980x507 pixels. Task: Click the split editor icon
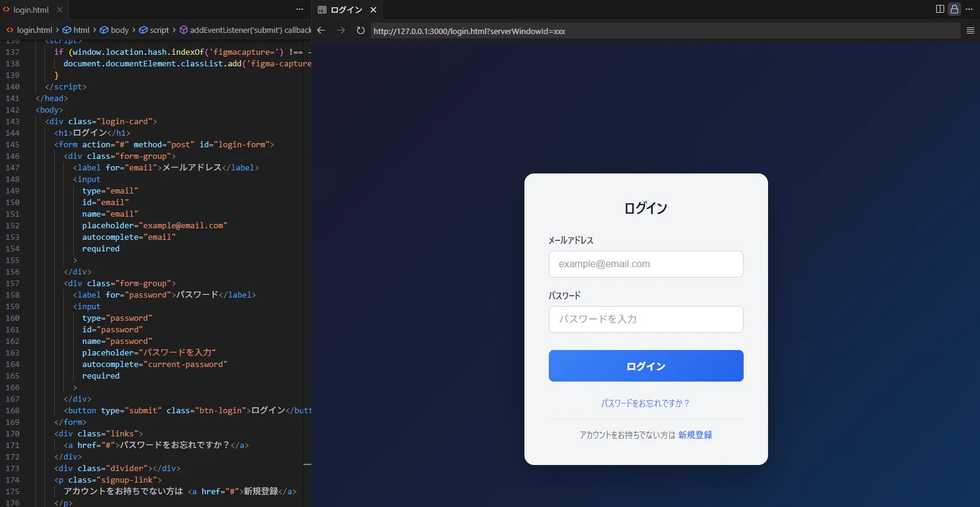click(940, 9)
